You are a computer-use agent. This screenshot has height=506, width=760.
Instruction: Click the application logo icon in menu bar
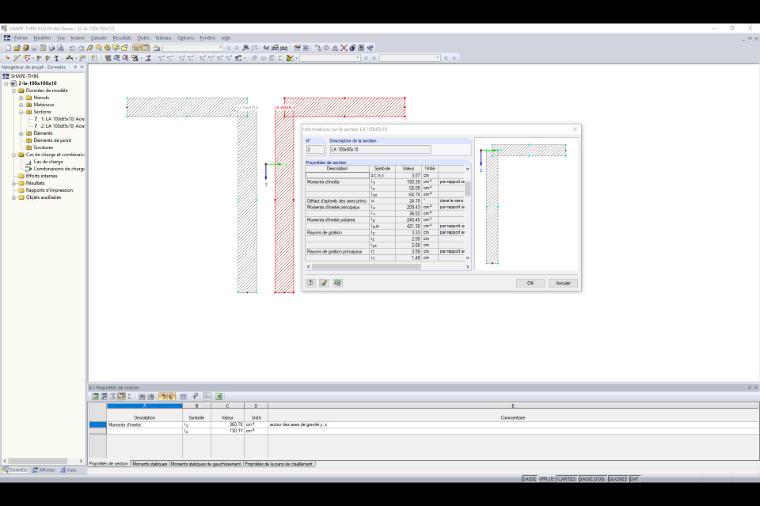coord(7,38)
